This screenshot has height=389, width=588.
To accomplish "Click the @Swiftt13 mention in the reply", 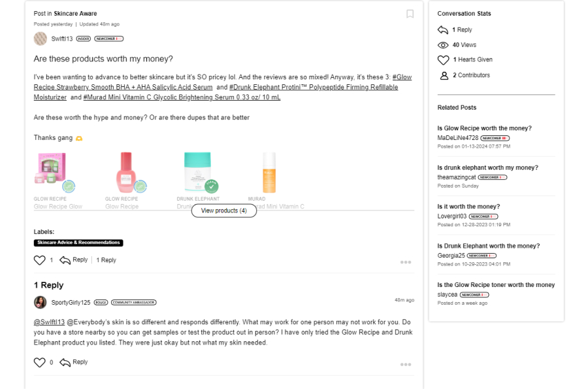I will point(49,322).
